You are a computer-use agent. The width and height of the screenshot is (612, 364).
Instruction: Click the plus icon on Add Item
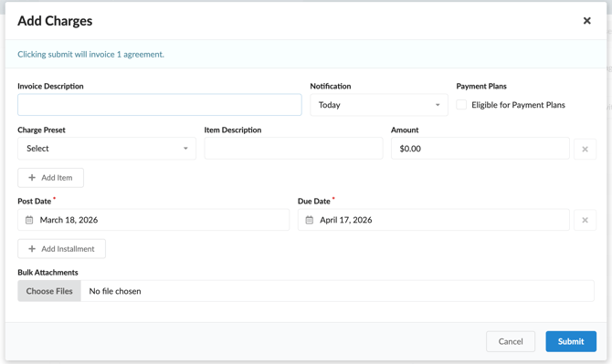click(x=32, y=178)
